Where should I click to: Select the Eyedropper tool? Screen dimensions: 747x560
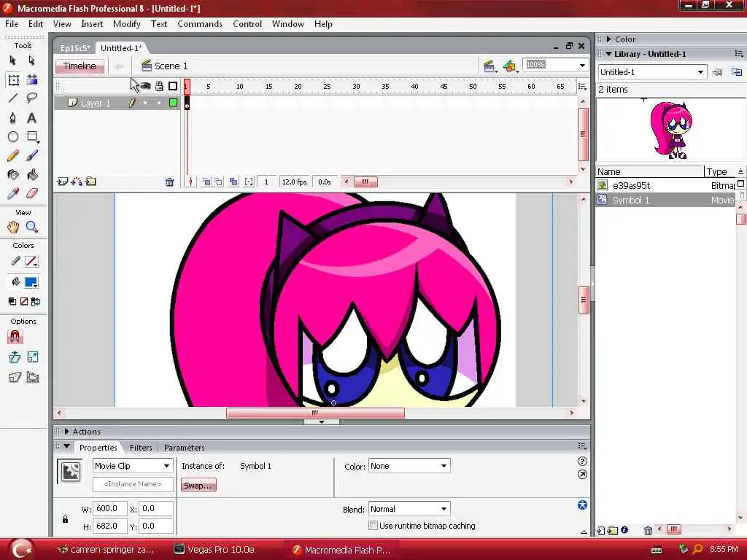(13, 193)
